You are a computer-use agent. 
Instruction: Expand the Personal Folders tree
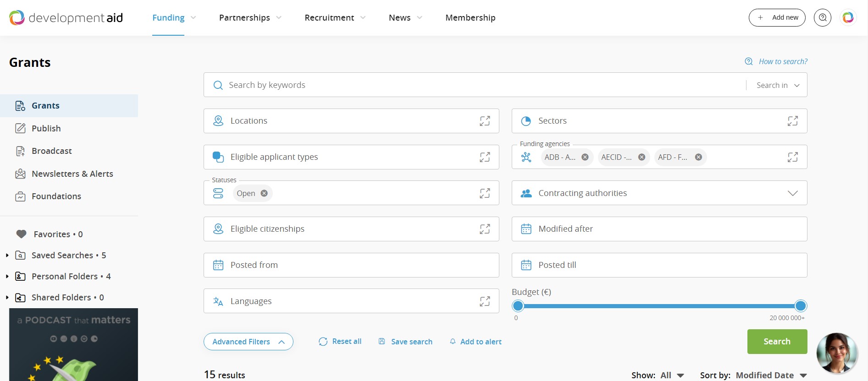point(7,277)
